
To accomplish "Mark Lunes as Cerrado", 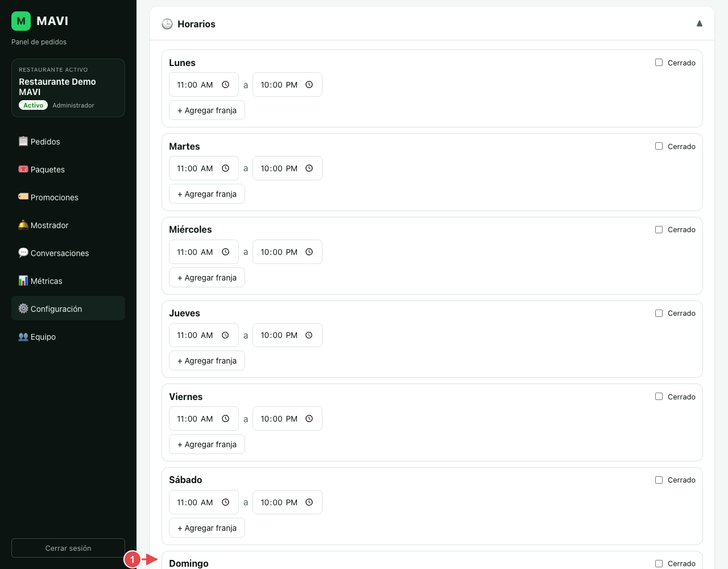I will (x=659, y=63).
